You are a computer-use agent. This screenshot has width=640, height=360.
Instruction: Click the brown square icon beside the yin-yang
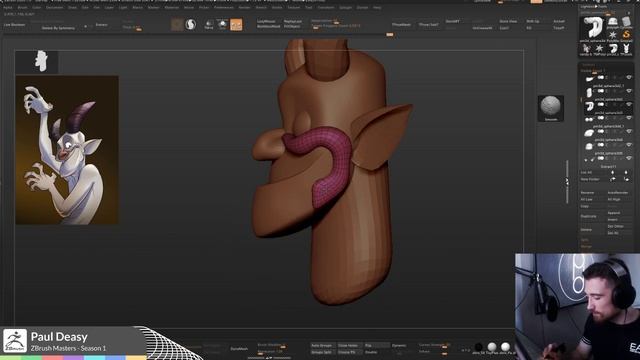pos(177,24)
